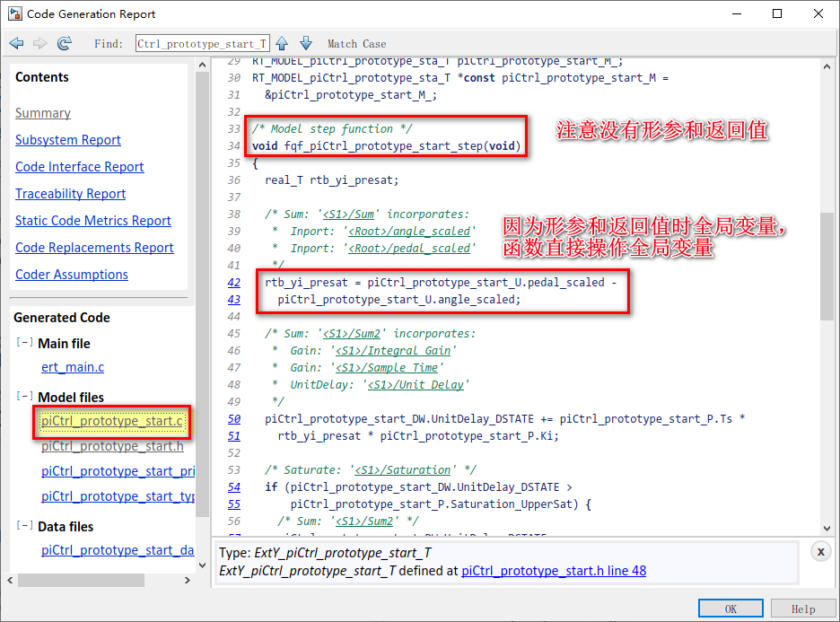The image size is (840, 622).
Task: Click the Code Generation Report title bar icon
Action: point(14,13)
